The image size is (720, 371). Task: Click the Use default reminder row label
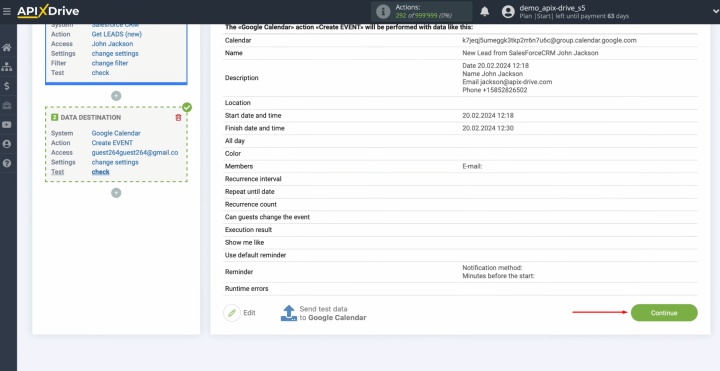click(255, 255)
